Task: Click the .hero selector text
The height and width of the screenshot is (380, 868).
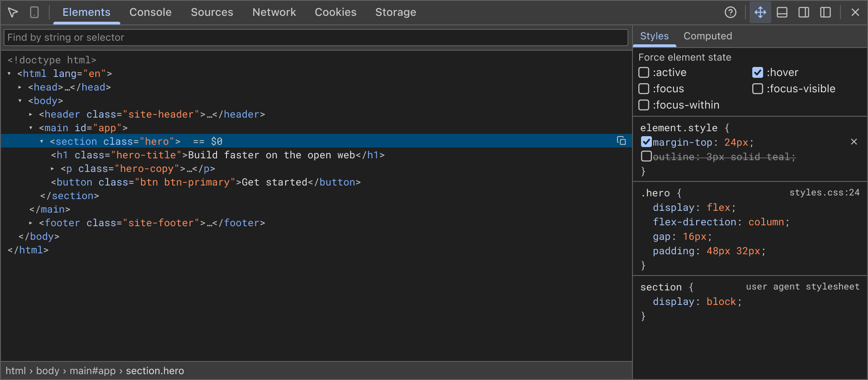Action: tap(655, 193)
